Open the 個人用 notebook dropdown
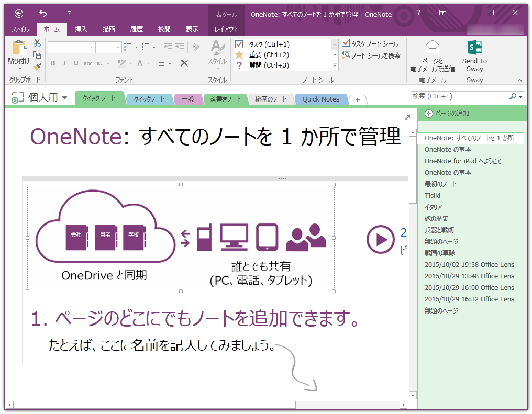 64,97
